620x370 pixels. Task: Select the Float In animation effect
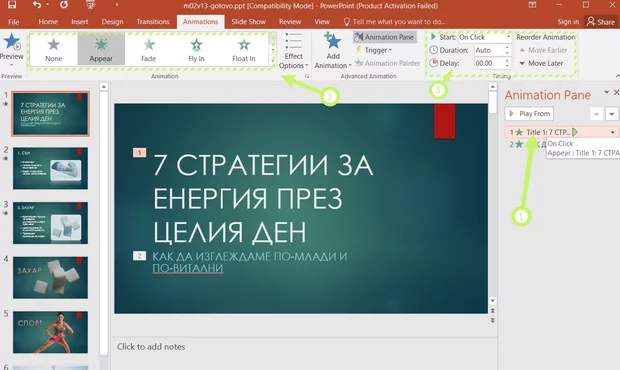[x=244, y=49]
